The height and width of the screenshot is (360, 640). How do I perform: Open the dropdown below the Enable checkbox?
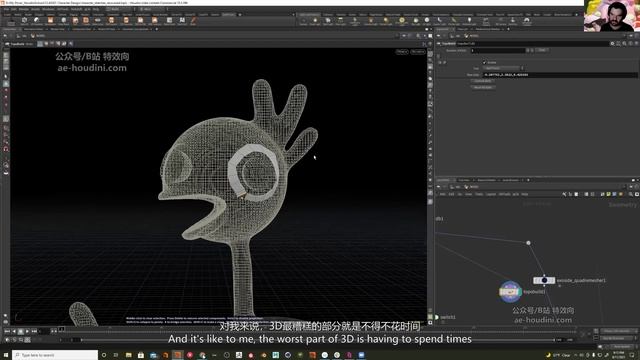coord(504,68)
